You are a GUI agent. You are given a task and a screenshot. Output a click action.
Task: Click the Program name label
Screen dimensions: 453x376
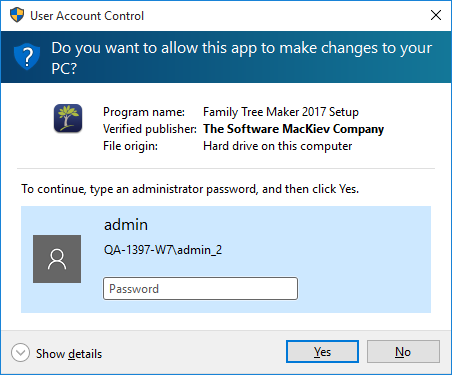[144, 112]
